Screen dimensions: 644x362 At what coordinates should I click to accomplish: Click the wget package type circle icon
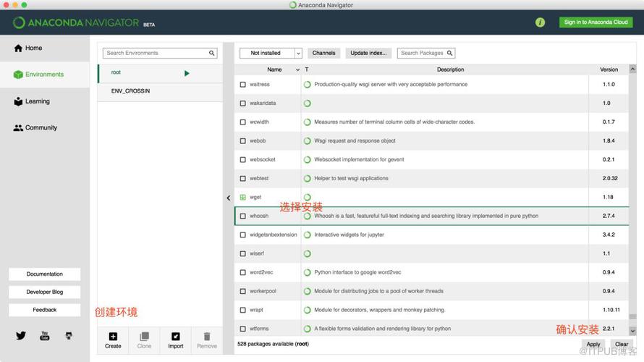308,197
